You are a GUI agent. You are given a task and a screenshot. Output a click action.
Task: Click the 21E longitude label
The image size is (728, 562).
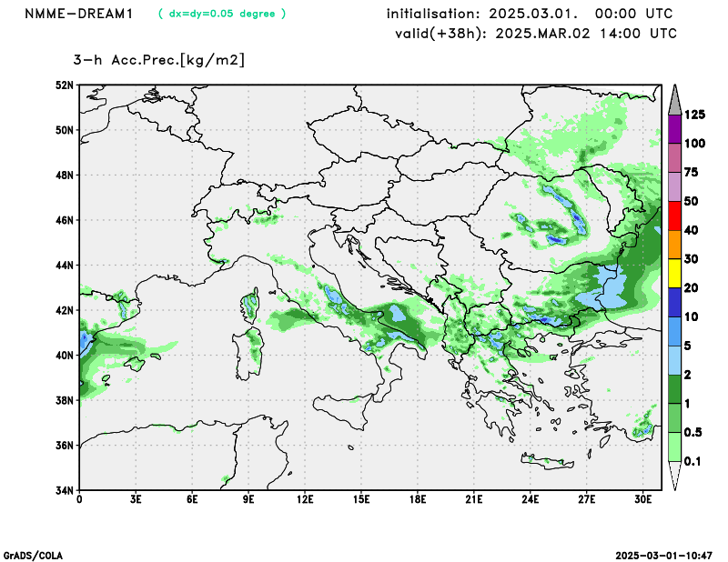pos(474,499)
